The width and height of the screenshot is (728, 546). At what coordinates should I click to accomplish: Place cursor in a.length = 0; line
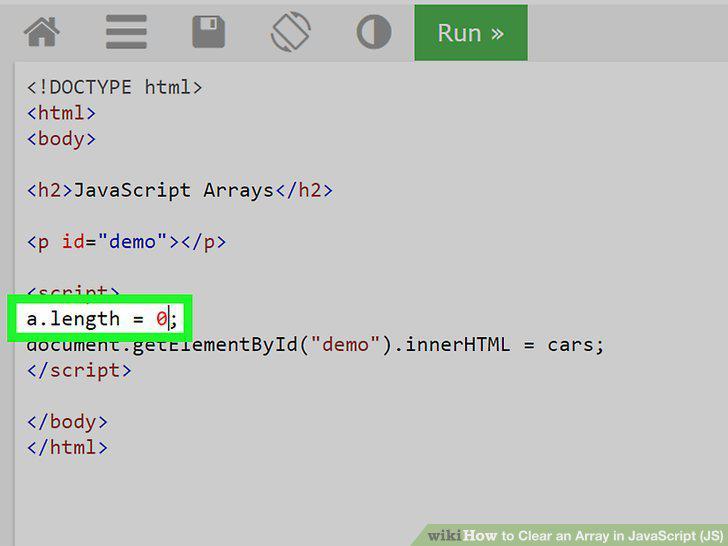click(x=102, y=319)
